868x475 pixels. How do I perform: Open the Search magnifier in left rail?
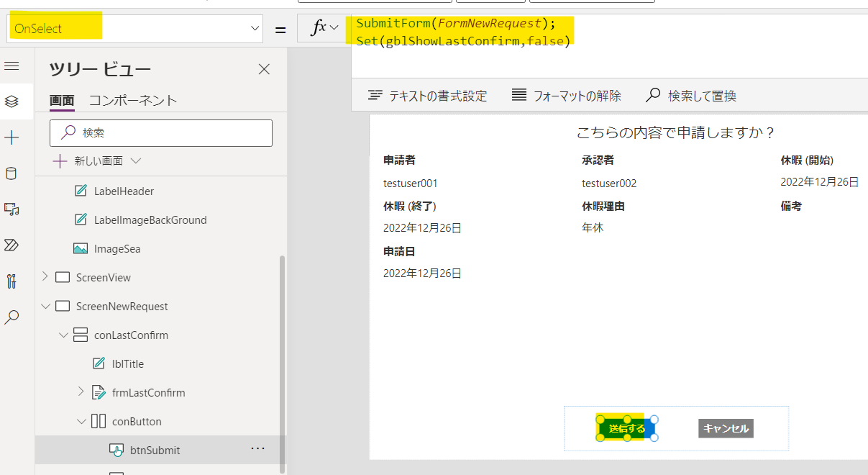(x=12, y=317)
